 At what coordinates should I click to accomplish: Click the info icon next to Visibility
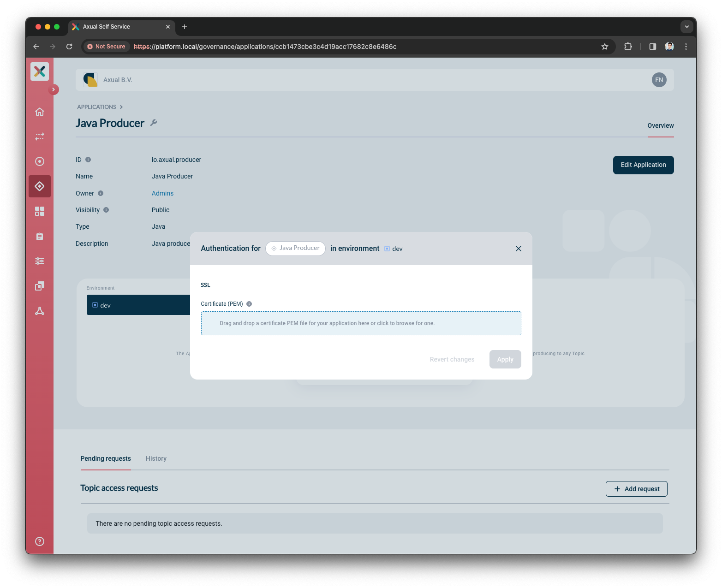click(x=106, y=210)
